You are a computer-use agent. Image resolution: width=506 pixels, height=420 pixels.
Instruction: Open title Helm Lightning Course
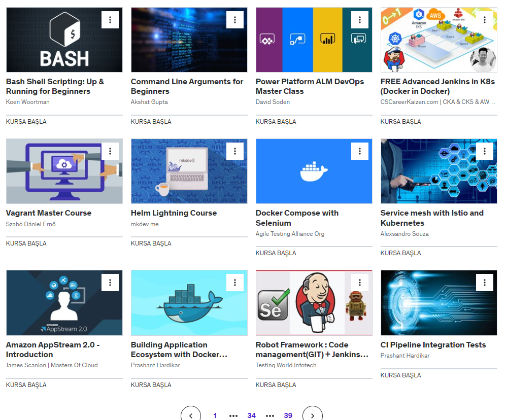[x=174, y=213]
